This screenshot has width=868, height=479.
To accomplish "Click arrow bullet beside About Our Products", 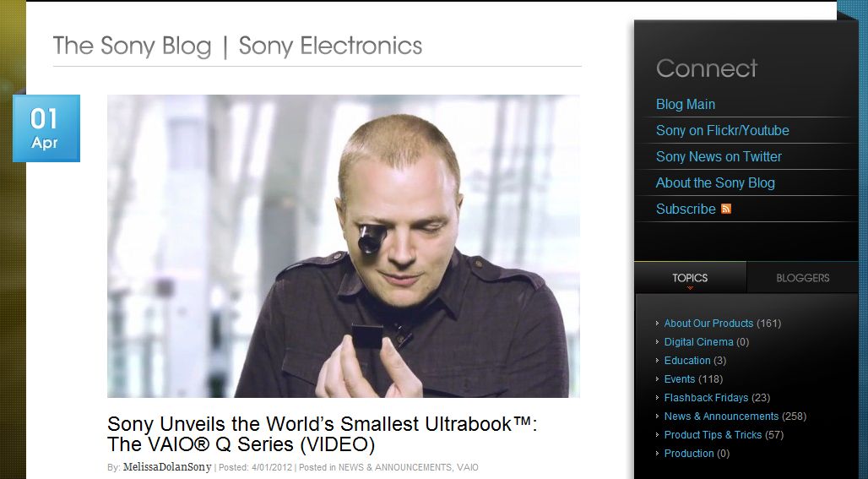I will (657, 324).
